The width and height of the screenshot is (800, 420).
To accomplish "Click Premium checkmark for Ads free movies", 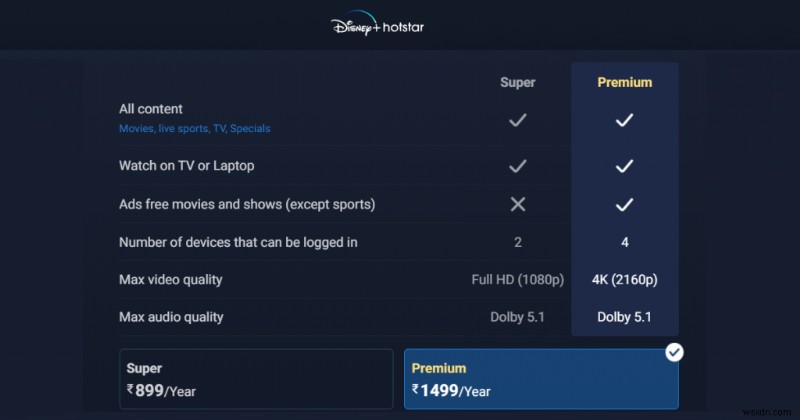I will point(624,204).
